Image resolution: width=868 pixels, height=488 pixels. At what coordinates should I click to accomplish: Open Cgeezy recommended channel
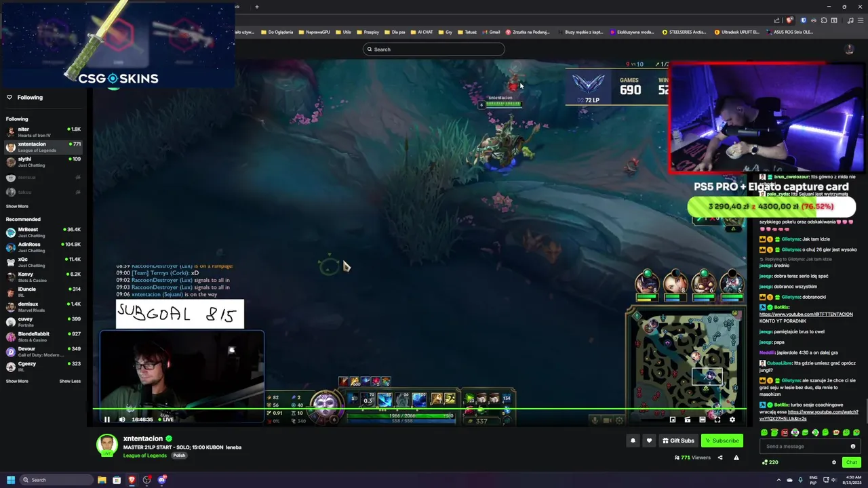[x=43, y=367]
